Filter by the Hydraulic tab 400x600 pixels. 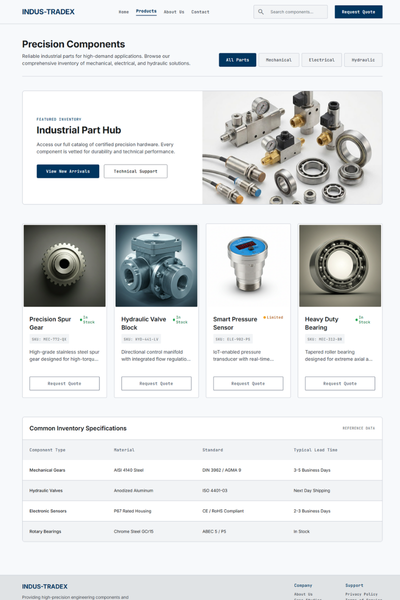[x=363, y=60]
